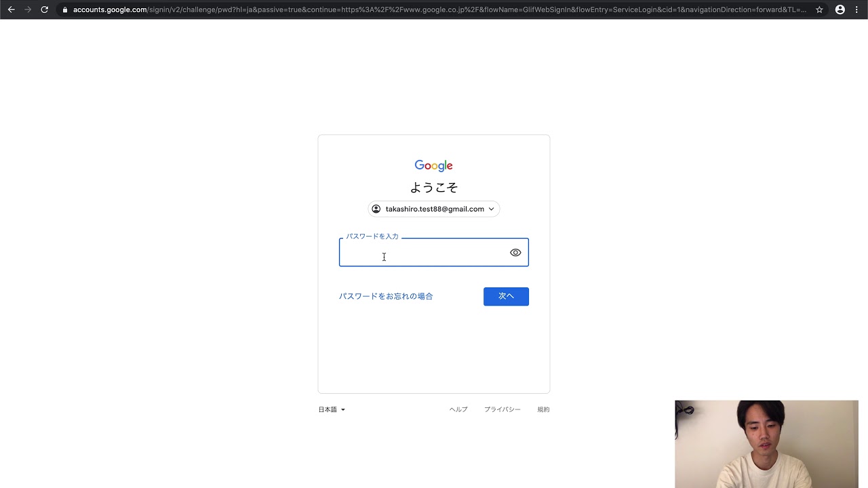This screenshot has height=488, width=868.
Task: Click the URL address bar
Action: pos(439,9)
